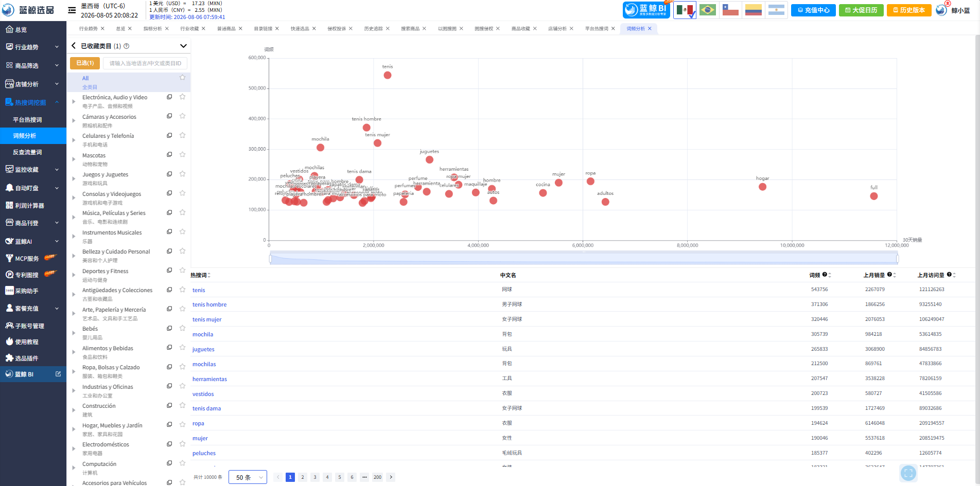Click the help icon beside 已收藏类目
Image resolution: width=980 pixels, height=486 pixels.
pyautogui.click(x=127, y=46)
